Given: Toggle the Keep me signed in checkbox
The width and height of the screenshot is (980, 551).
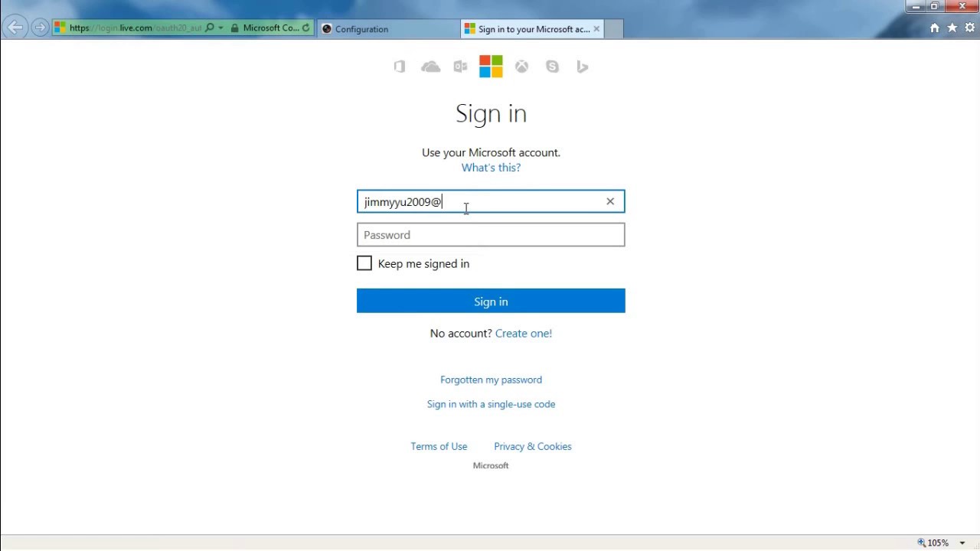Looking at the screenshot, I should click(364, 263).
